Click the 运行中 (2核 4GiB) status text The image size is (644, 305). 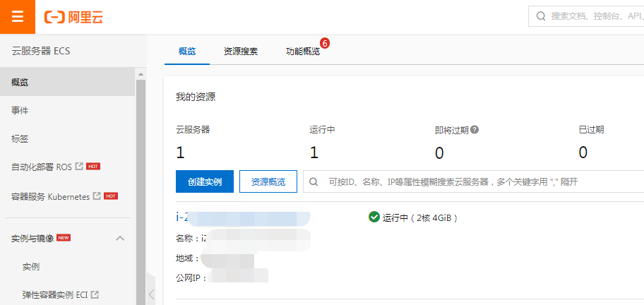tap(420, 217)
